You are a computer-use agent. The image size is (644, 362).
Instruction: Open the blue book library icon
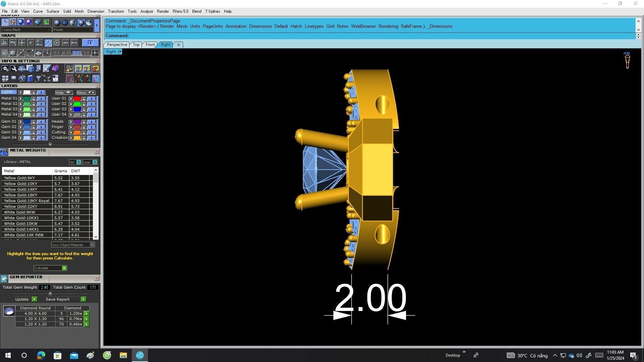[x=30, y=78]
